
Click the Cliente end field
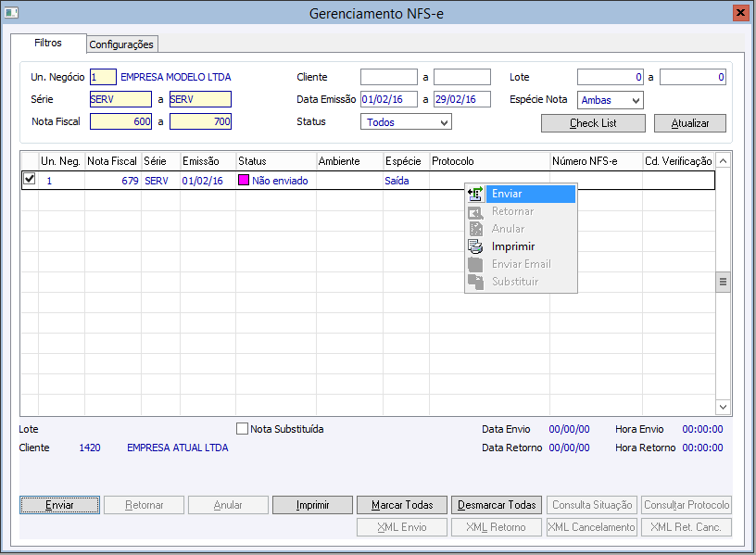pos(462,77)
